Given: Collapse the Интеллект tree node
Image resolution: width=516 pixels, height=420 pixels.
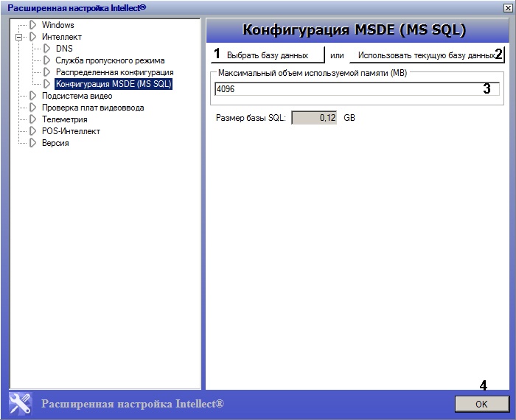Looking at the screenshot, I should pos(18,37).
